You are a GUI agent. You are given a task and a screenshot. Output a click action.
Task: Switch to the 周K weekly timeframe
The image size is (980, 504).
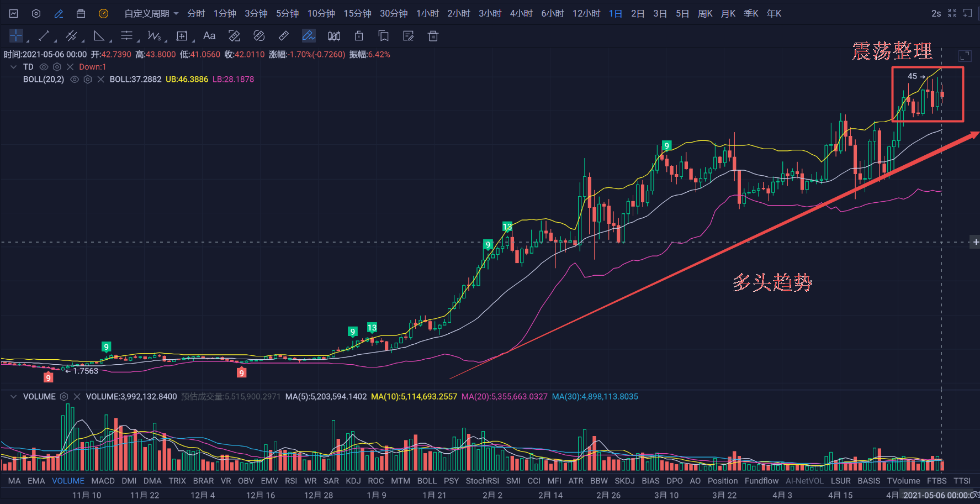(x=705, y=13)
